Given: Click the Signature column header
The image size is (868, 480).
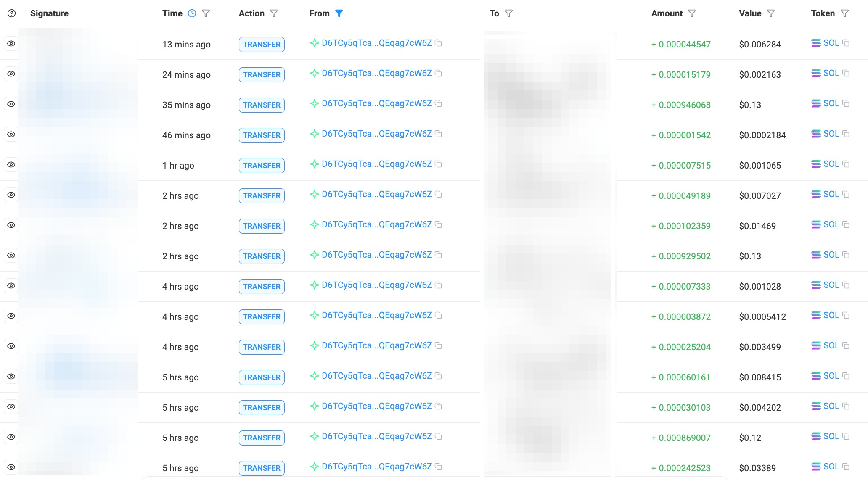Looking at the screenshot, I should [x=49, y=13].
